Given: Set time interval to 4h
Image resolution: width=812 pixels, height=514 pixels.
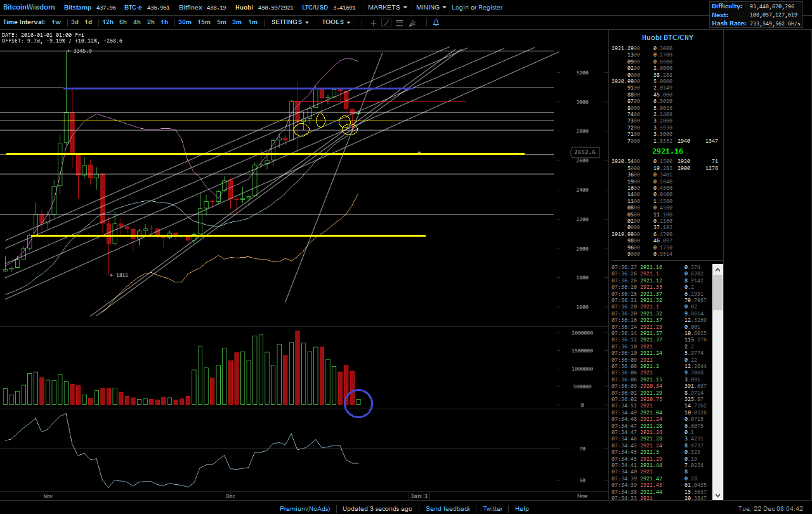Looking at the screenshot, I should 137,22.
